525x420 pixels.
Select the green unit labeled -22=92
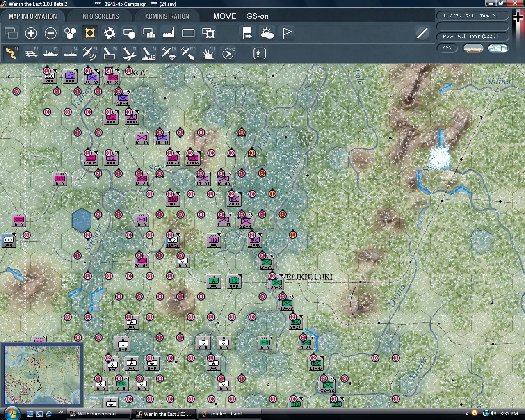pyautogui.click(x=327, y=386)
